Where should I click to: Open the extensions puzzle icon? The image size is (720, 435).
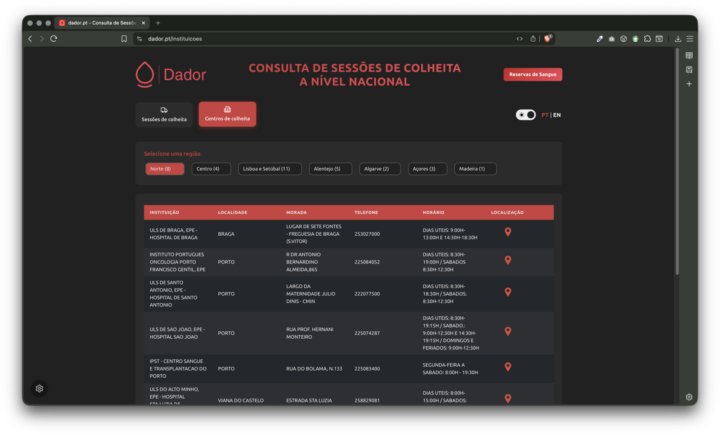click(647, 39)
